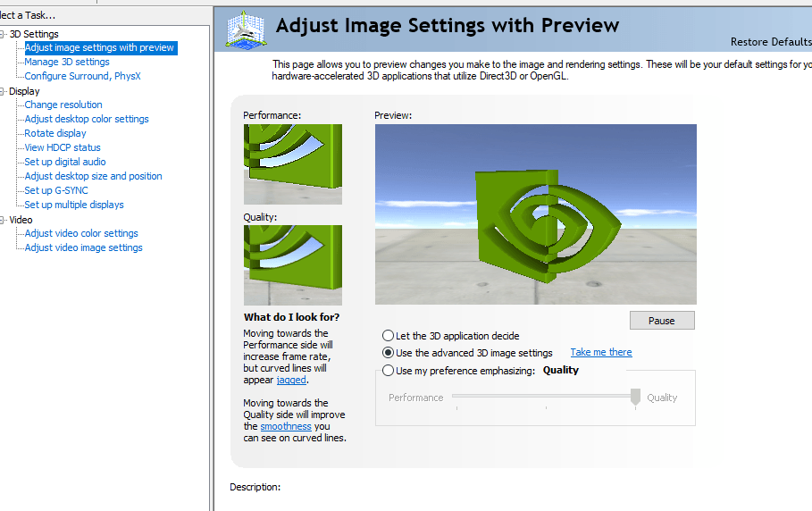This screenshot has height=511, width=812.
Task: Select 'Use the advanced 3D image settings'
Action: (x=388, y=353)
